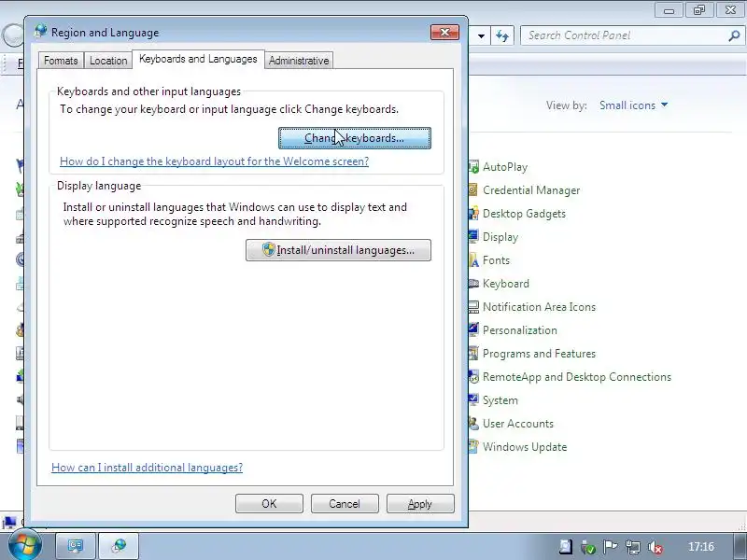This screenshot has height=560, width=747.
Task: Click the green checkmark security tray icon
Action: click(588, 547)
